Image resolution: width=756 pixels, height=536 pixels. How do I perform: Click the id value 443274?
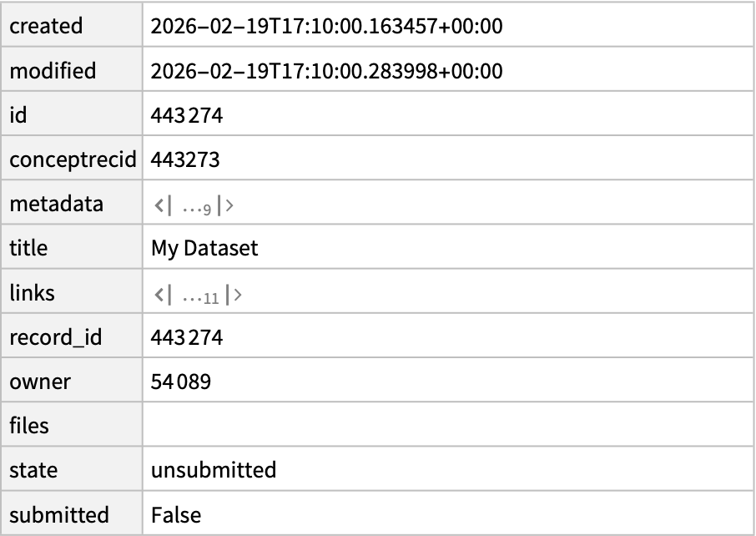click(x=187, y=115)
